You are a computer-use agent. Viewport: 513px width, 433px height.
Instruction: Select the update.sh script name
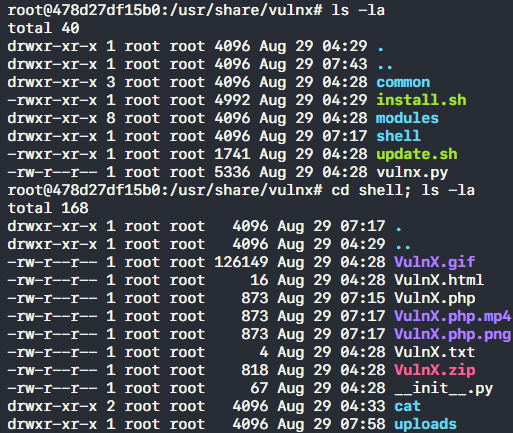point(417,154)
